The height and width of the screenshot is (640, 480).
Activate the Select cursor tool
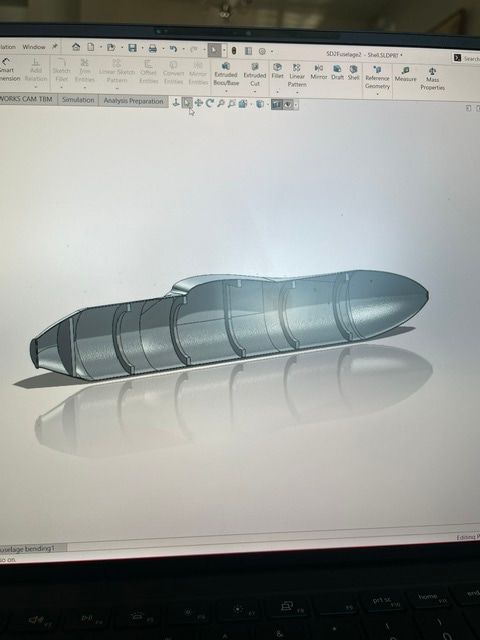pos(214,50)
